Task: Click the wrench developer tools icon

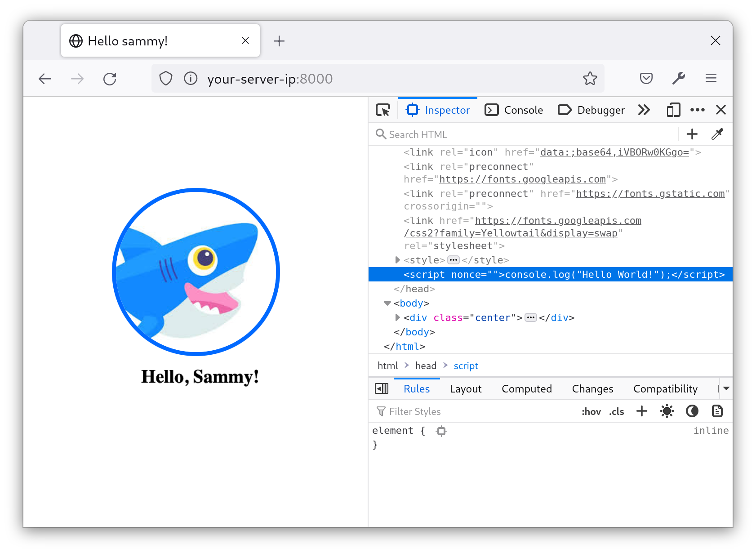Action: [x=679, y=79]
